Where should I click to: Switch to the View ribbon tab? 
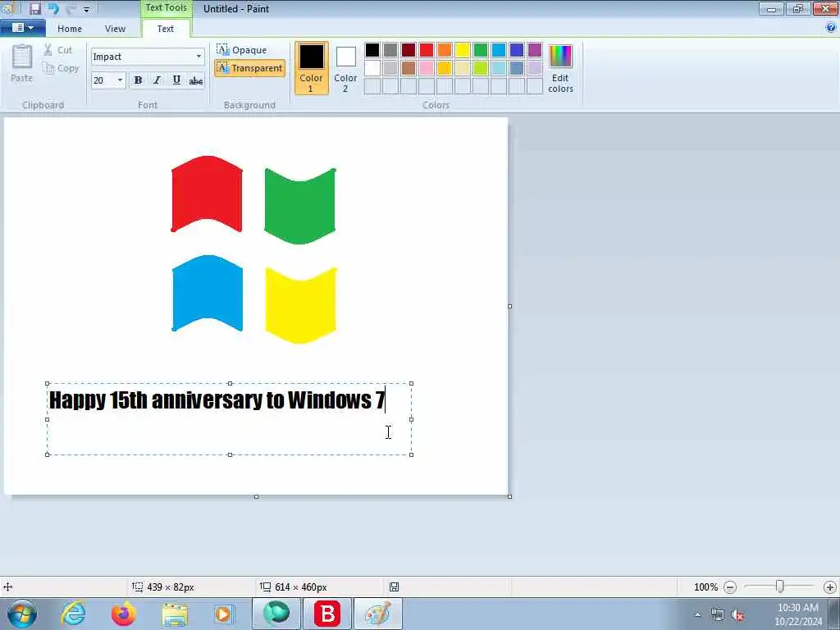pos(115,29)
